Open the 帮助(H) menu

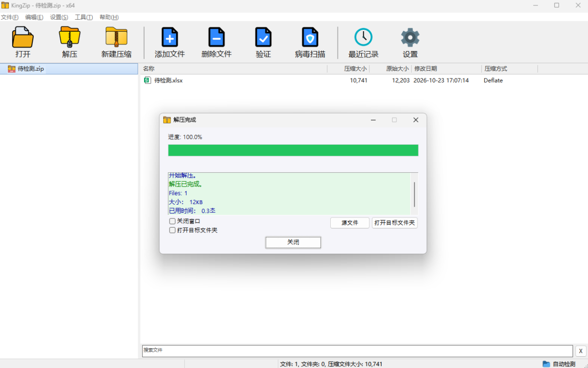point(109,17)
